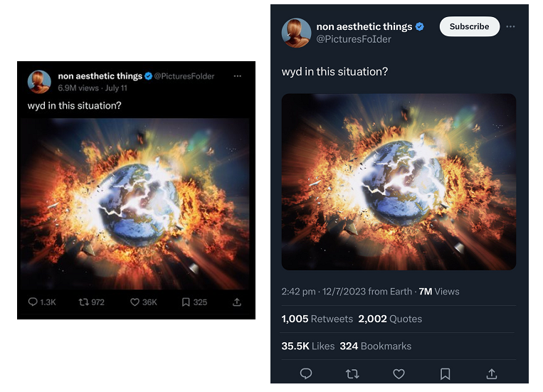This screenshot has height=392, width=543.
Task: Open the exploding Earth image in left tweet
Action: point(135,204)
